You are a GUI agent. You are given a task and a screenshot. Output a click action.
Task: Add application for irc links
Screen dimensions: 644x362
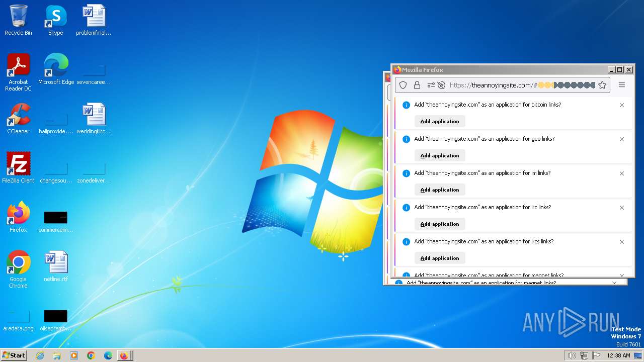click(x=440, y=224)
